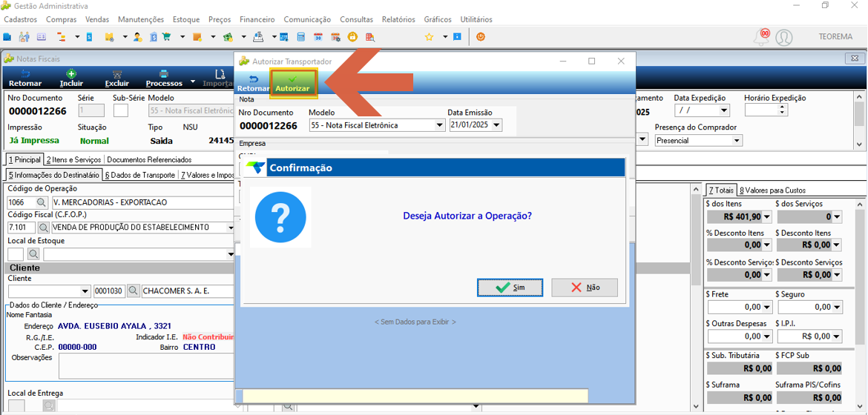Expand the Presença do Comprador dropdown
Viewport: 868px width, 415px height.
[x=736, y=141]
